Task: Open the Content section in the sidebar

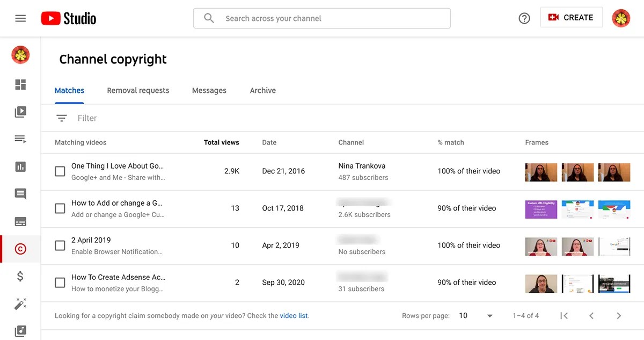Action: [x=20, y=111]
